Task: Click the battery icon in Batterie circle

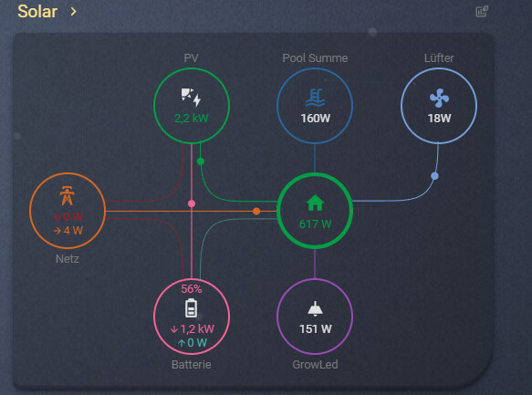Action: (191, 307)
